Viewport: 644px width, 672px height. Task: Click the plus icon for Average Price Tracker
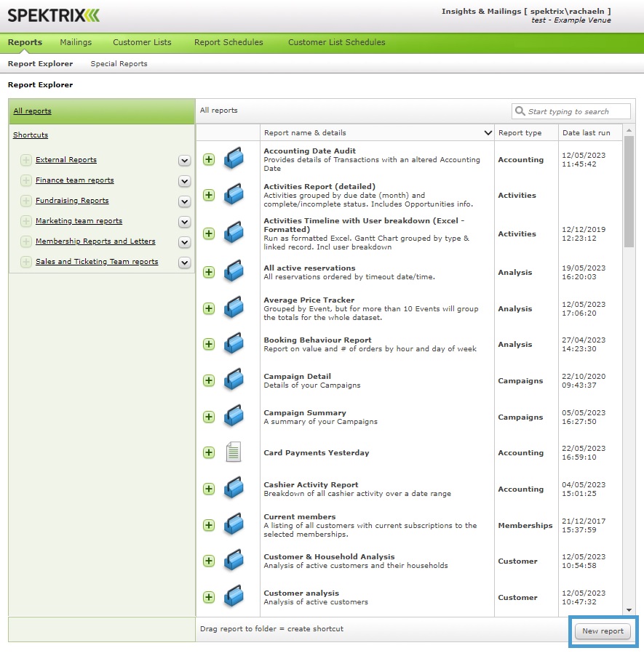(x=209, y=308)
